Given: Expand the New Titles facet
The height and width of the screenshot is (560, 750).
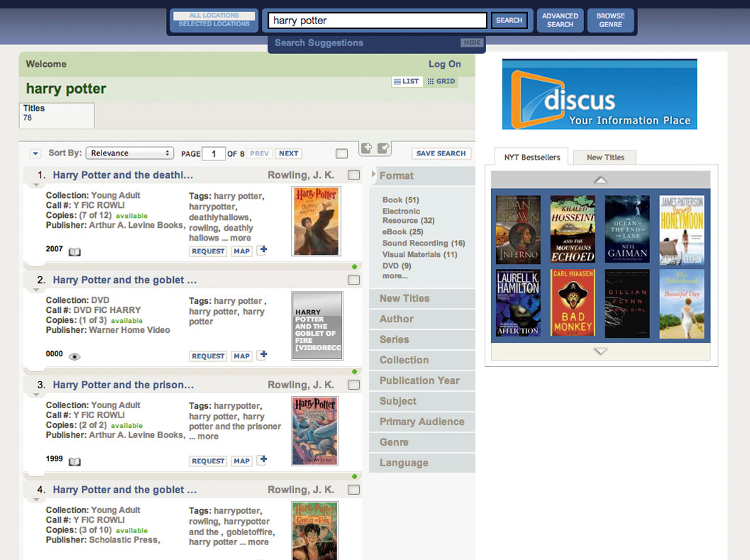Looking at the screenshot, I should pyautogui.click(x=422, y=299).
